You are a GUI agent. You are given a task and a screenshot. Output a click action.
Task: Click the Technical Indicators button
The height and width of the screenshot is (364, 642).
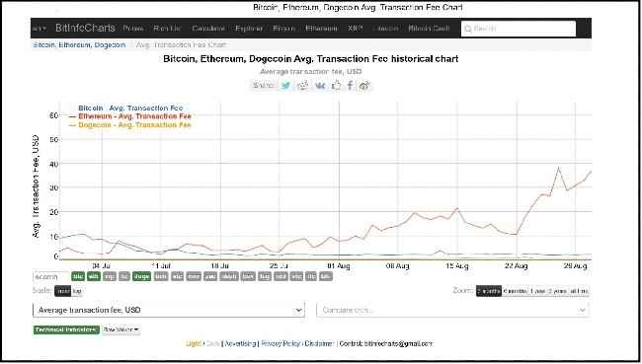[x=66, y=329]
